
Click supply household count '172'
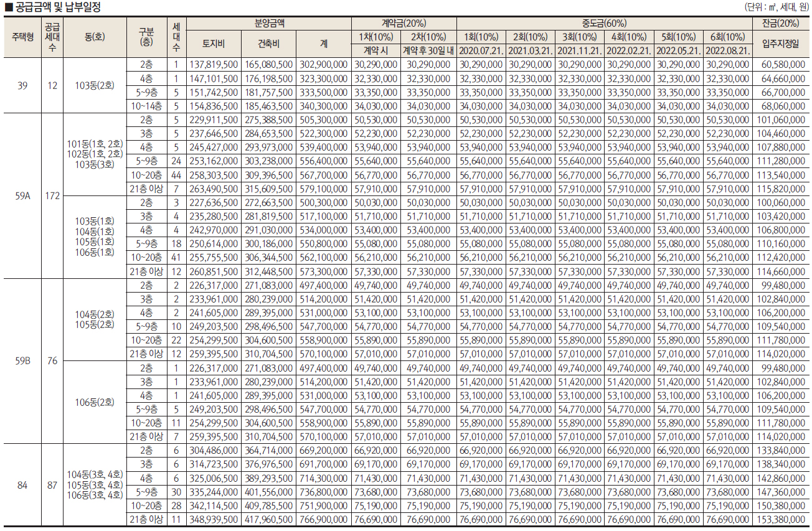(x=52, y=195)
